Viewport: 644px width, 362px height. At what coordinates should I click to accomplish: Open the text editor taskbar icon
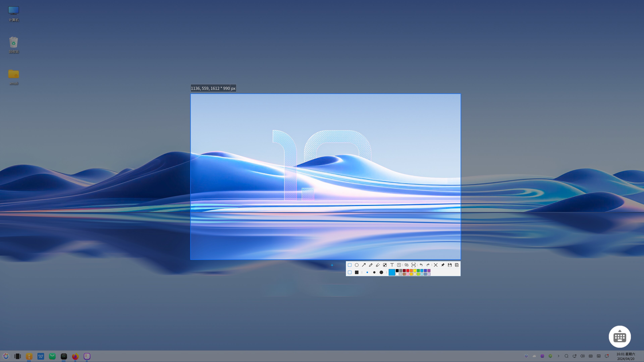pos(87,356)
